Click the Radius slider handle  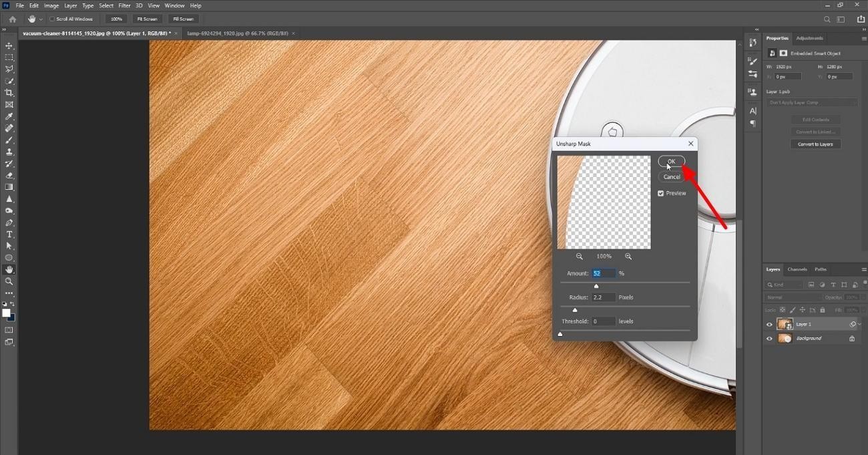point(575,310)
